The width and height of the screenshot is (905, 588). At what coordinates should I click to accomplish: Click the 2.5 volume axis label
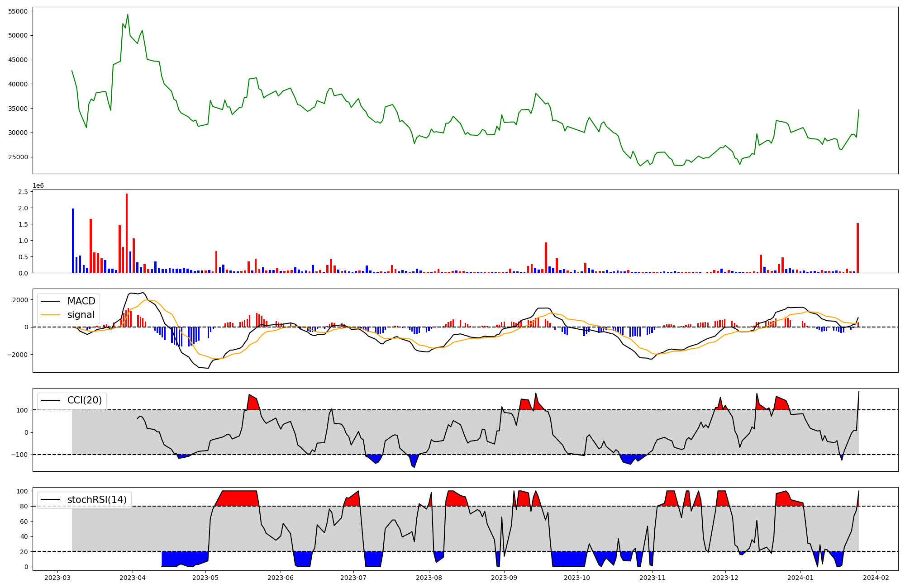tap(23, 192)
